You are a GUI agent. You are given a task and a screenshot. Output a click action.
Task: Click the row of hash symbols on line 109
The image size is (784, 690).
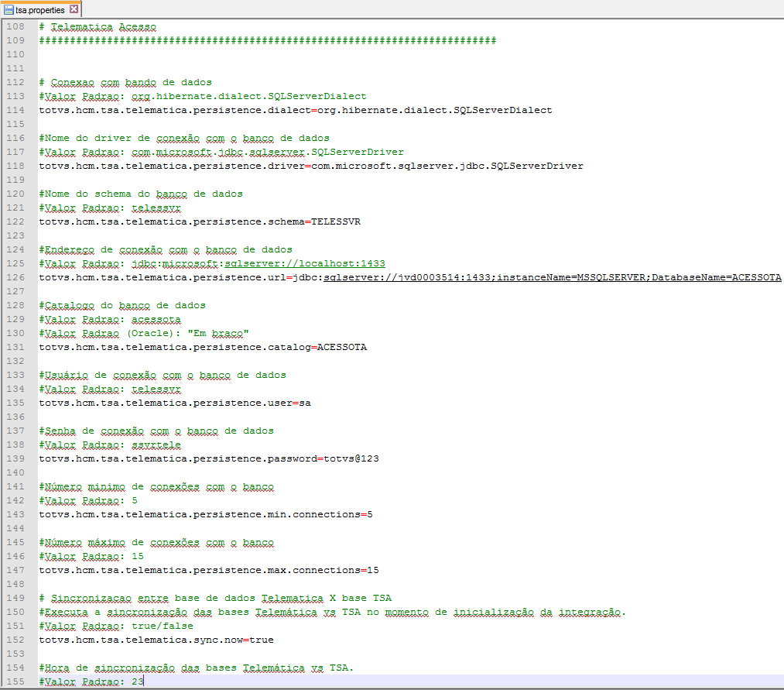tap(268, 40)
